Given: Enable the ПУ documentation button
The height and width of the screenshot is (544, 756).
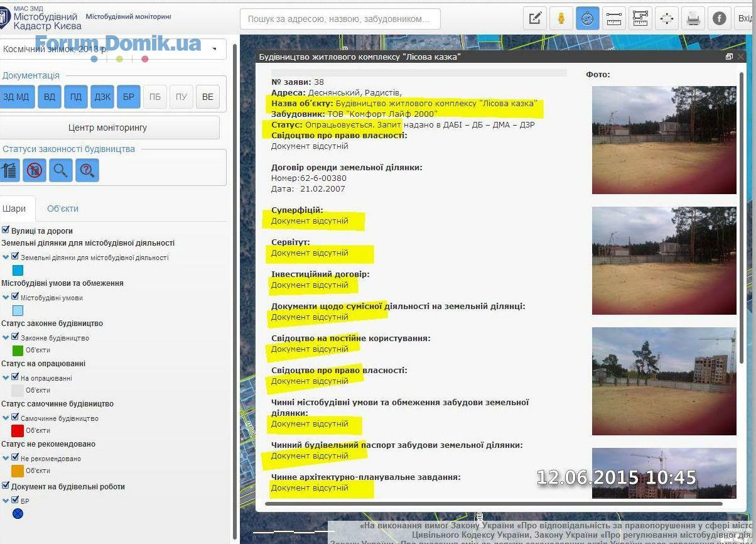Looking at the screenshot, I should 181,97.
